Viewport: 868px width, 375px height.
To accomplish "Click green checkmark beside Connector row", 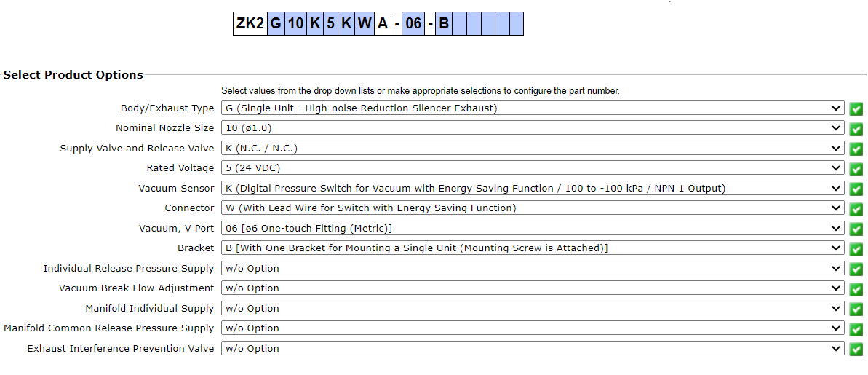I will 856,208.
